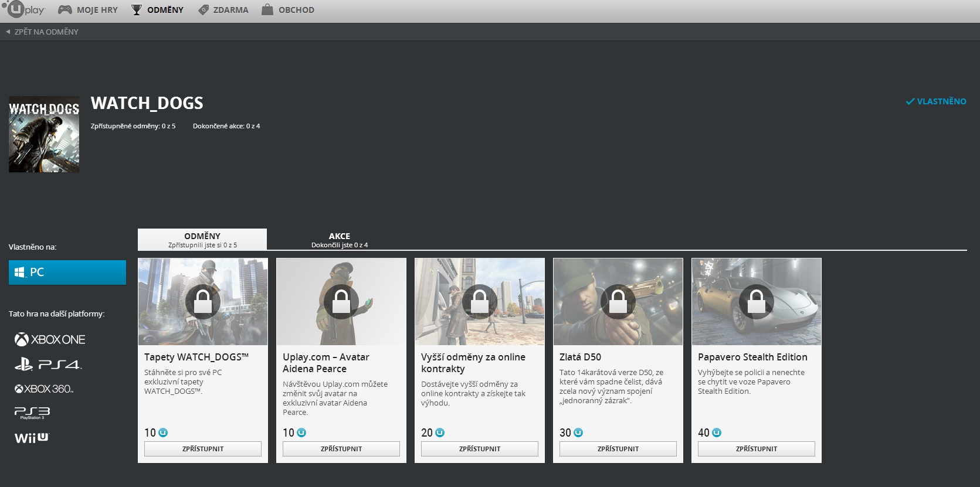Go to the Zdarma section

(223, 10)
